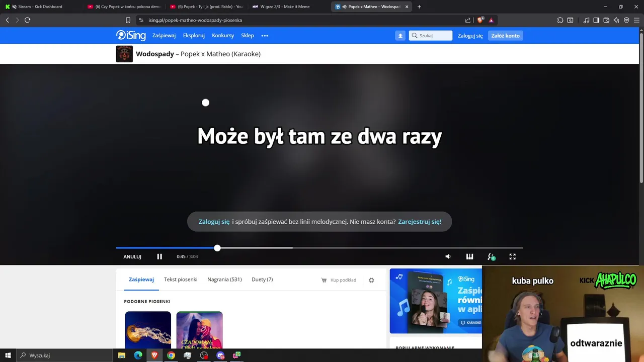Click the Wyszukaj taskbar search box
The image size is (644, 362).
(64, 355)
